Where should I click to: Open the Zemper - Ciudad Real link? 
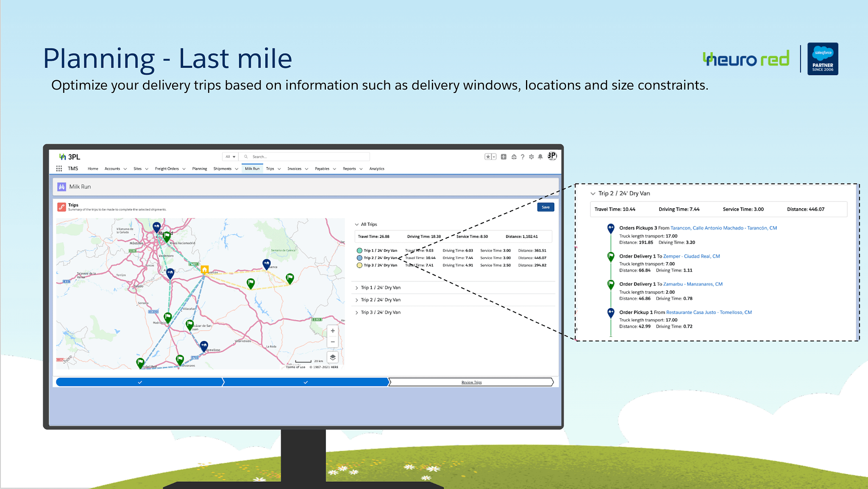tap(691, 256)
